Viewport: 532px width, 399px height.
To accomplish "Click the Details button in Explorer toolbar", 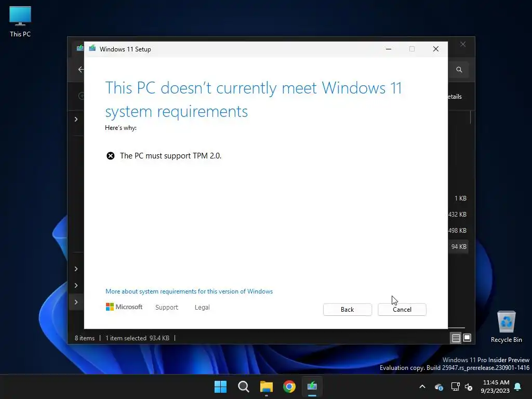I will pyautogui.click(x=455, y=97).
